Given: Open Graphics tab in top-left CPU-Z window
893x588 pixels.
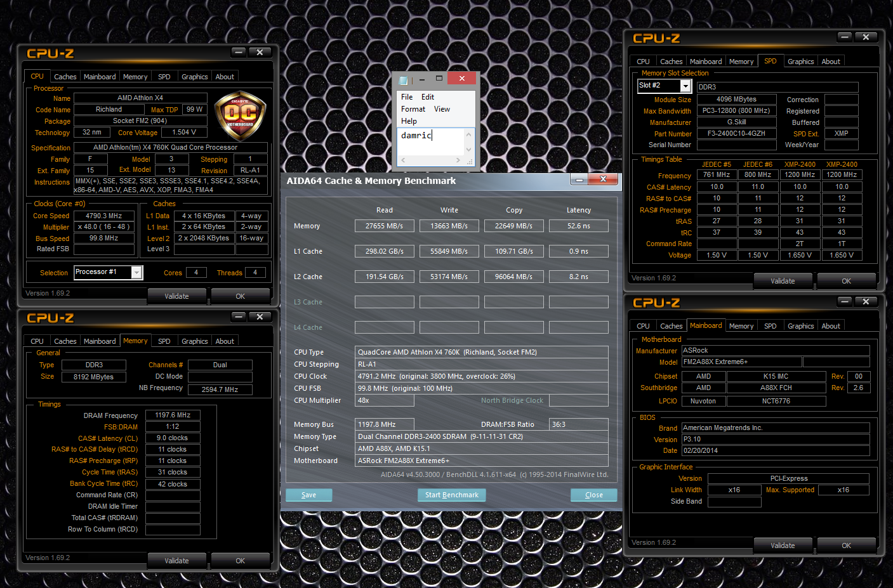Looking at the screenshot, I should [194, 77].
